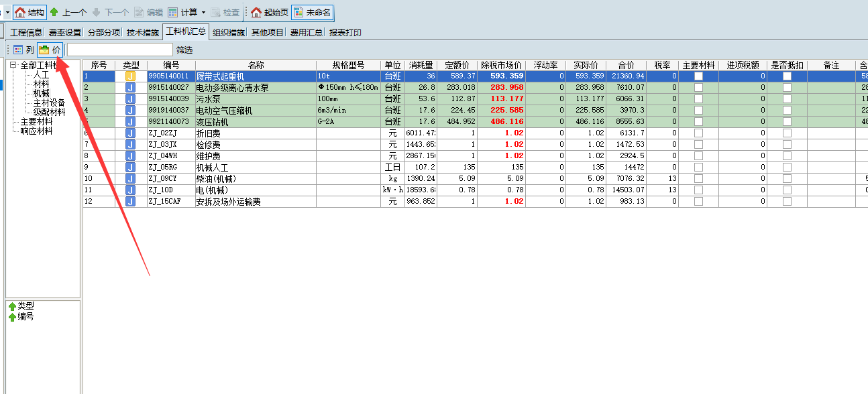The height and width of the screenshot is (394, 868).
Task: Click the J type icon for 检修费
Action: point(131,145)
